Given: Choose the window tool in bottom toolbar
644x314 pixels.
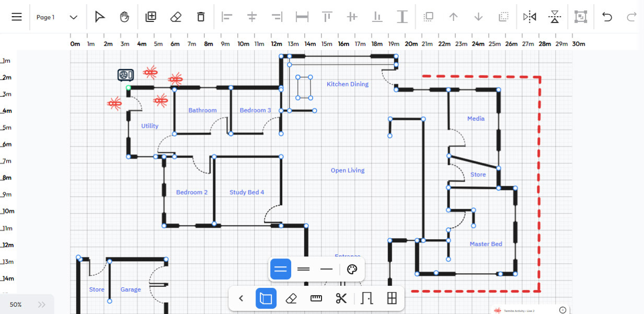Looking at the screenshot, I should click(x=392, y=298).
